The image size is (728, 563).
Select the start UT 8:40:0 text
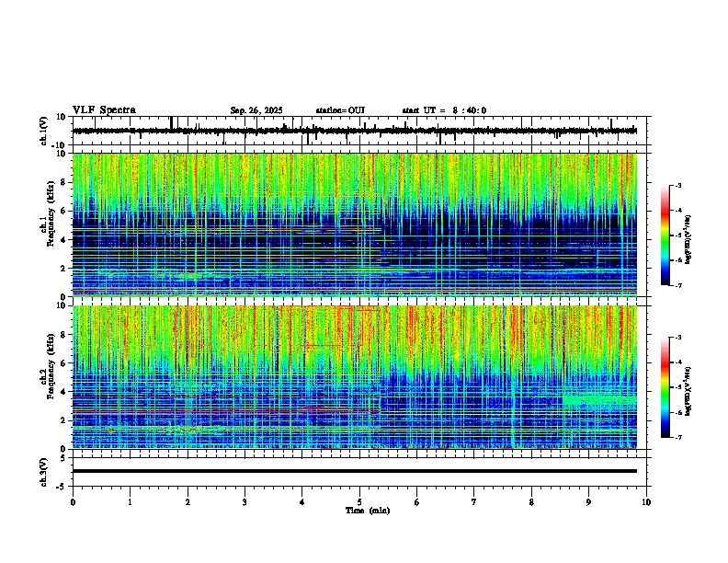click(x=444, y=110)
